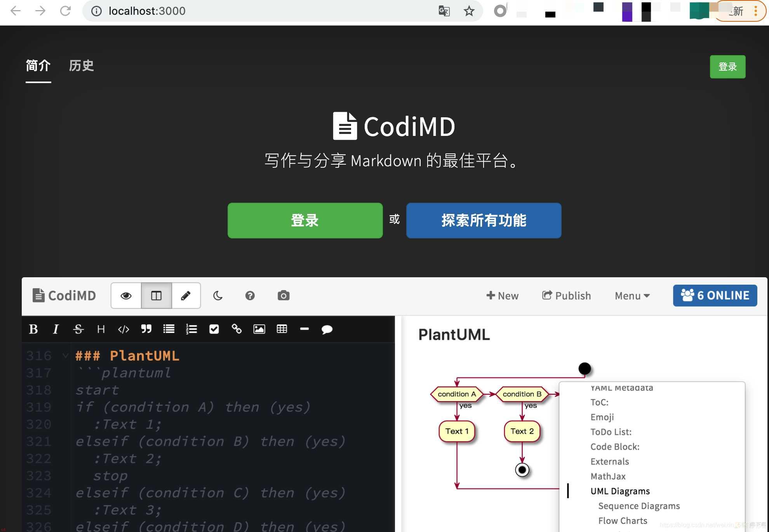Click the large green 登录 button
769x532 pixels.
(x=305, y=220)
